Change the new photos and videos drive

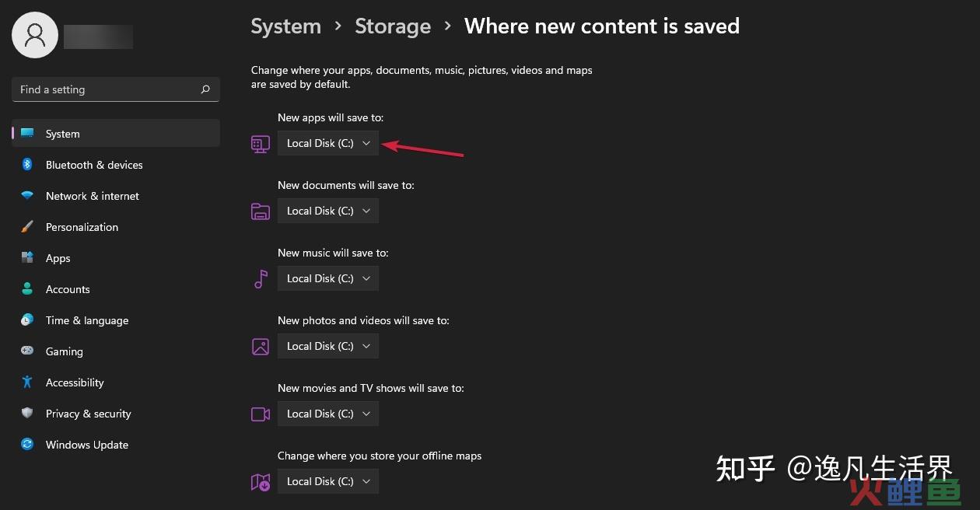[328, 346]
